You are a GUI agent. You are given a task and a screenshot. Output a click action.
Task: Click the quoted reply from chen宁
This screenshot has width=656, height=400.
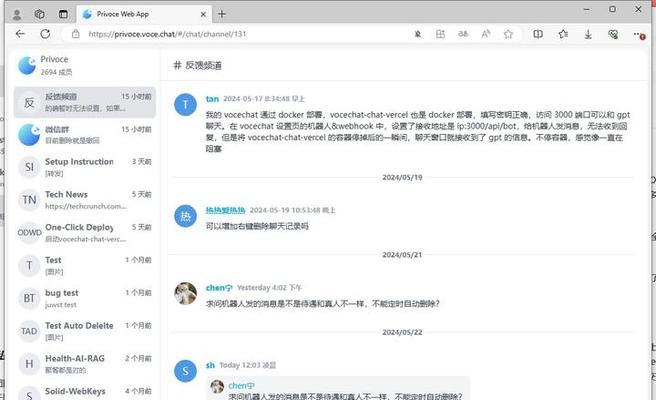pyautogui.click(x=338, y=390)
